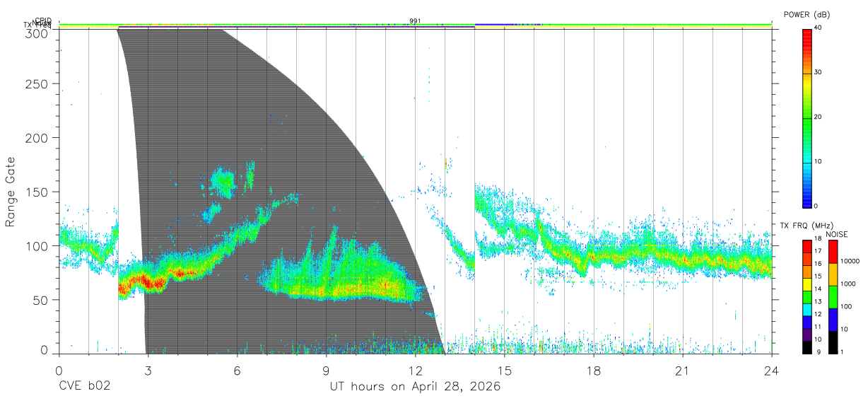The image size is (868, 401).
Task: Click the 9 tick on UT hours axis
Action: point(326,371)
